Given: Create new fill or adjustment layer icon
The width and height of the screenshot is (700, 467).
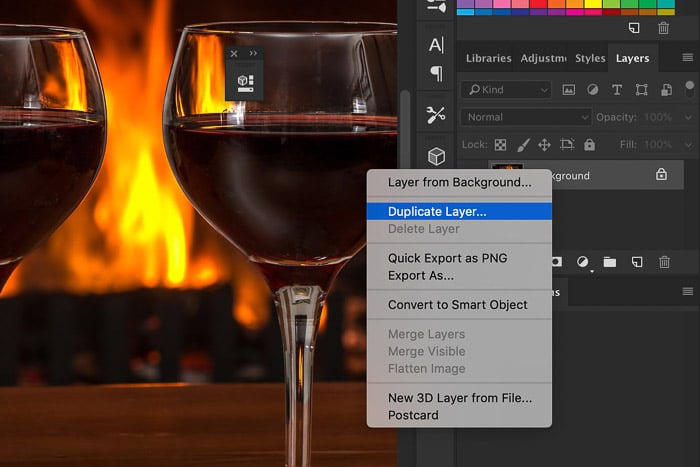Looking at the screenshot, I should click(583, 262).
